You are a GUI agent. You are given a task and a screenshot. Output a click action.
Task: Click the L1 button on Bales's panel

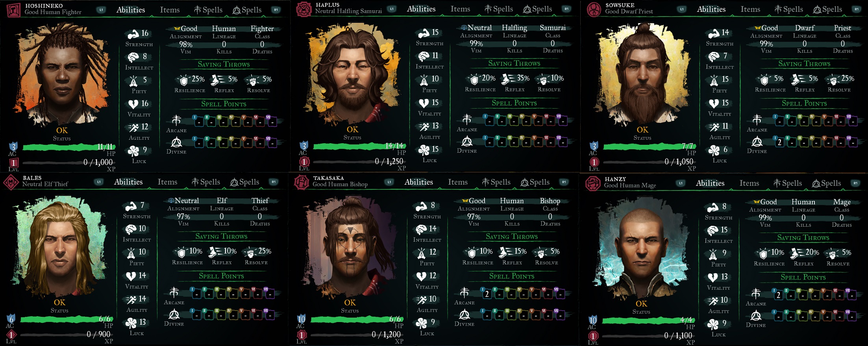[x=99, y=182]
